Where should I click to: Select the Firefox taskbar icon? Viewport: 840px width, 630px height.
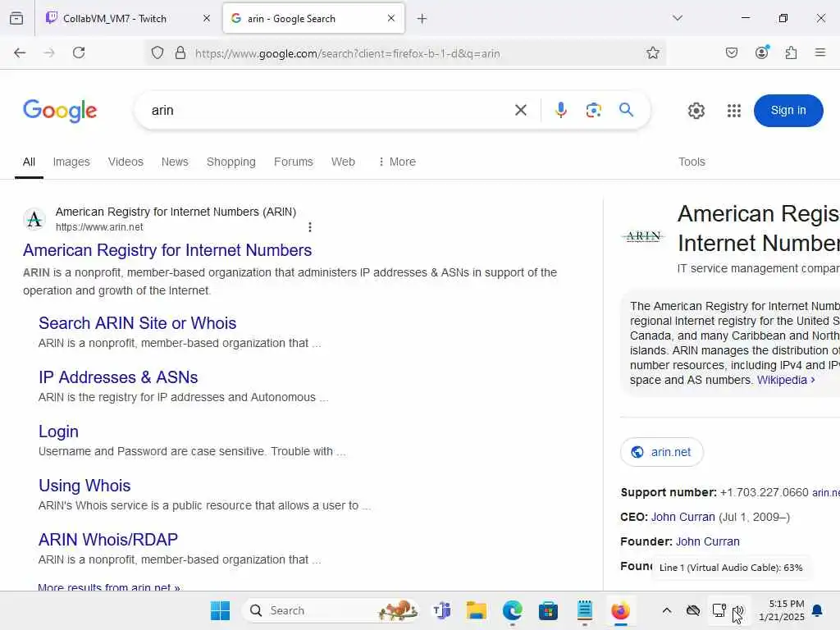[x=620, y=610]
